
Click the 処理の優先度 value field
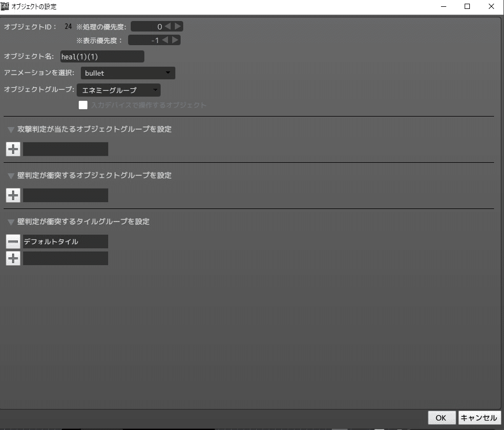tap(147, 26)
